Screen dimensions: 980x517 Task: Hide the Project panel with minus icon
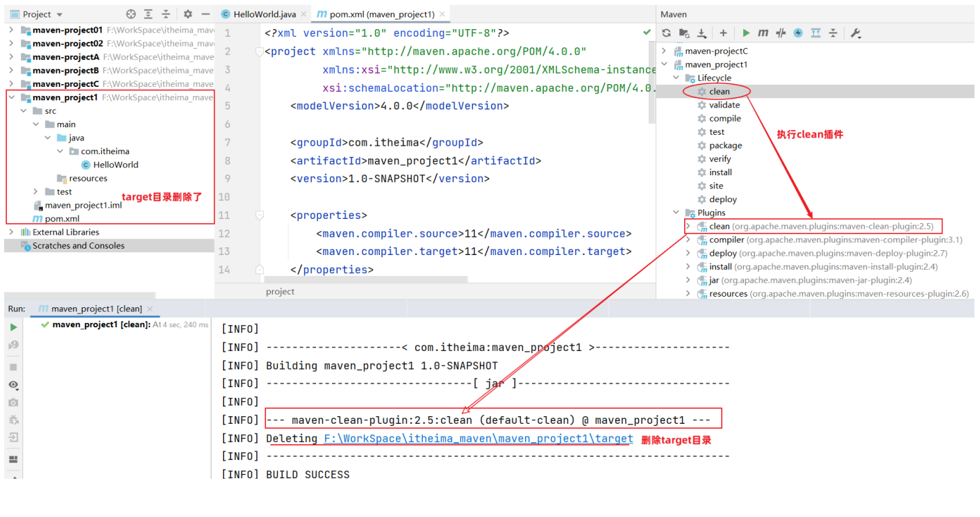(206, 14)
